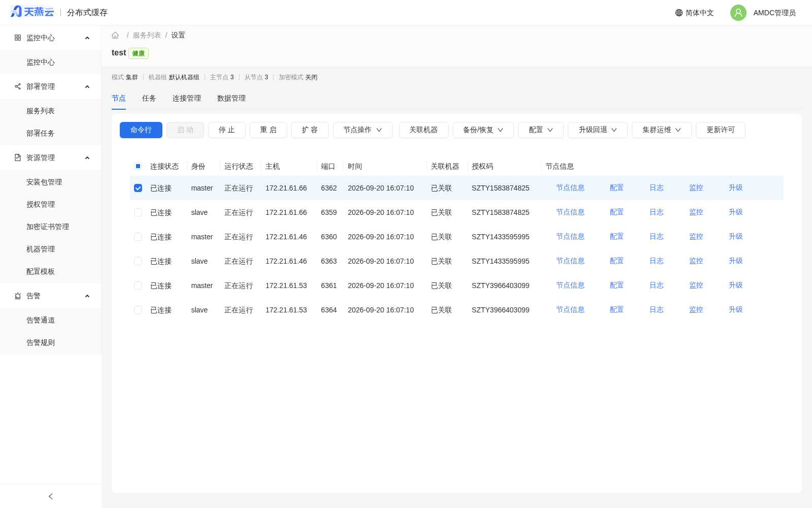Click the 命令行 button
Screen dimensions: 812x508
point(141,130)
